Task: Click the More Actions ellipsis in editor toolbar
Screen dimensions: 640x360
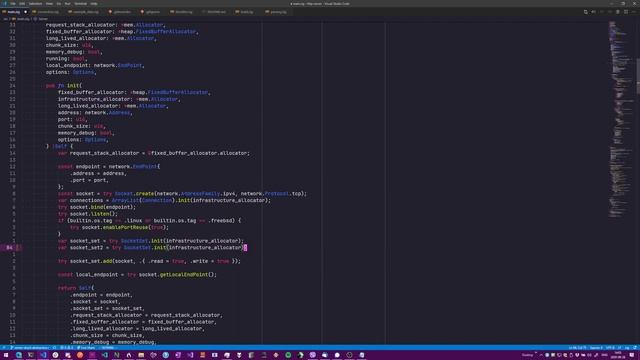Action: click(634, 12)
